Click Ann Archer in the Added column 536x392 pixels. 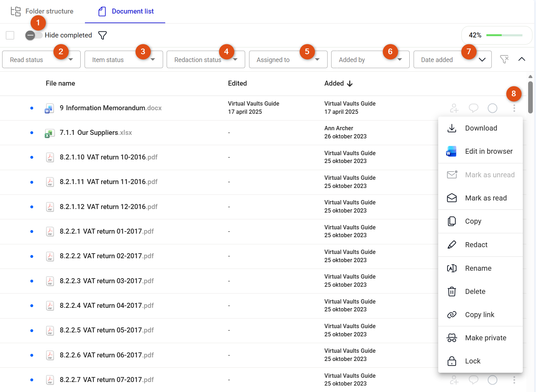(339, 128)
